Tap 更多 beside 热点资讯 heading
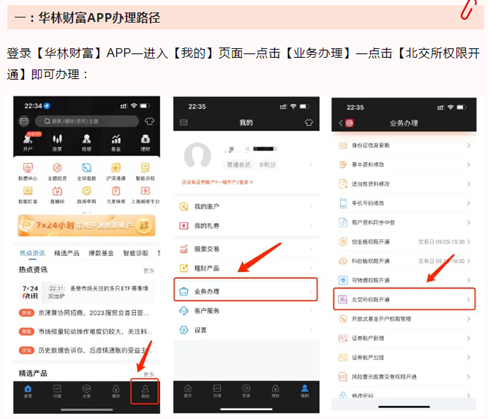 [149, 270]
